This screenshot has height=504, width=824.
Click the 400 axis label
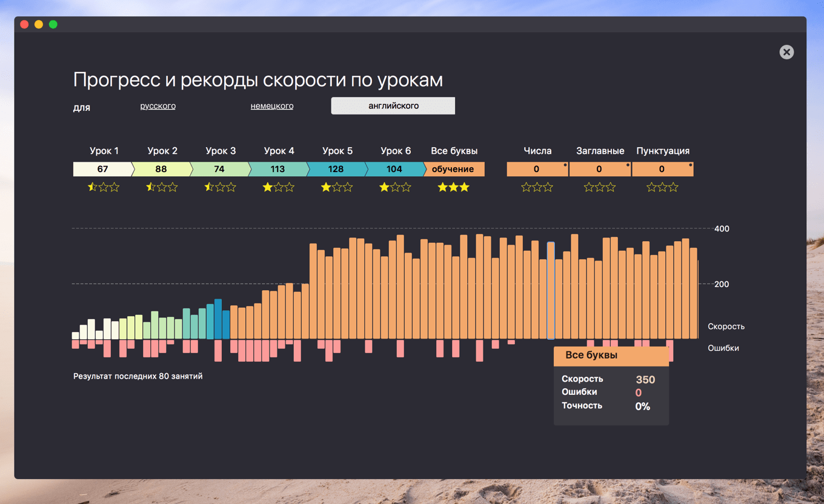pyautogui.click(x=722, y=228)
